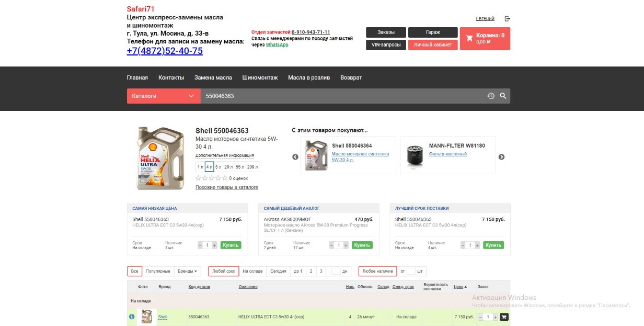Click Купить in Лучший срок поставки card
The image size is (644, 326).
click(x=493, y=245)
